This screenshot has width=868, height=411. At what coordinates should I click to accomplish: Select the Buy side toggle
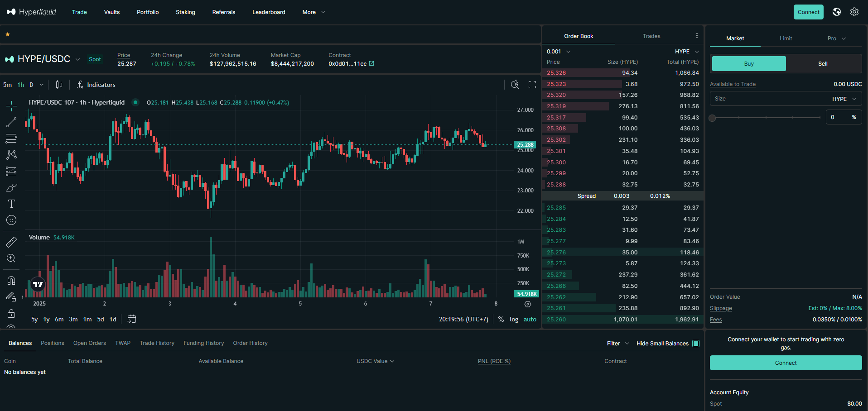tap(749, 64)
